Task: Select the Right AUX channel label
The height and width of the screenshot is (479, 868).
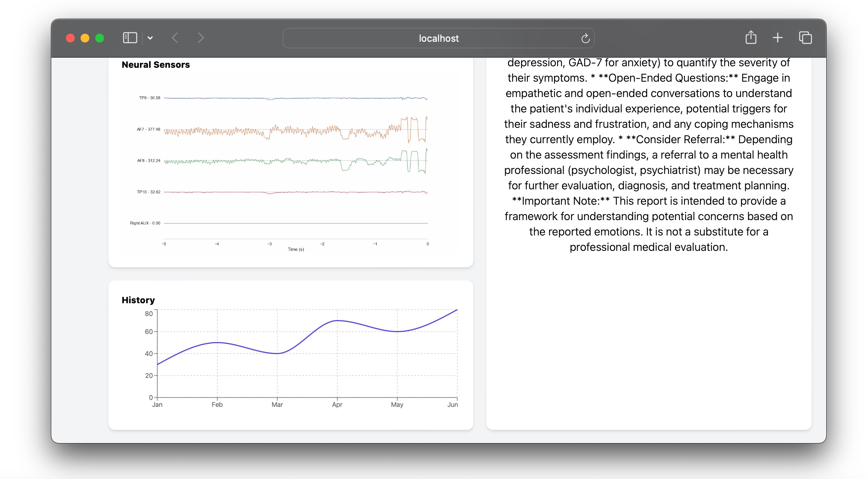Action: pos(145,223)
